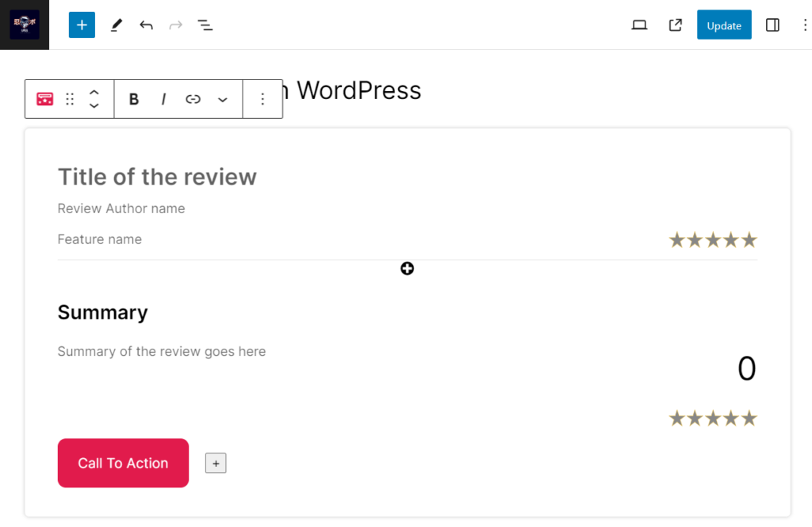Toggle bold formatting
Screen dimensions: 812x527
(133, 99)
